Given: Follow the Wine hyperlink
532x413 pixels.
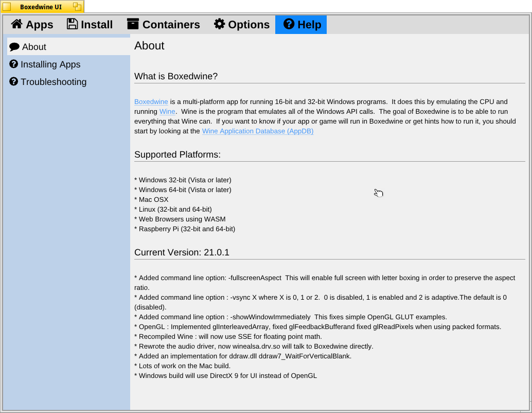Looking at the screenshot, I should [x=167, y=111].
